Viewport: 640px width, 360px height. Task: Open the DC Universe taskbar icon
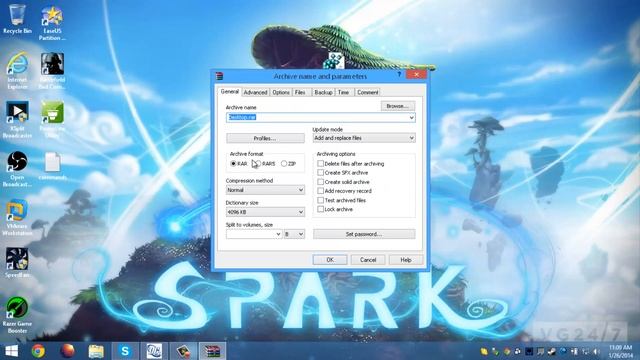pyautogui.click(x=154, y=351)
